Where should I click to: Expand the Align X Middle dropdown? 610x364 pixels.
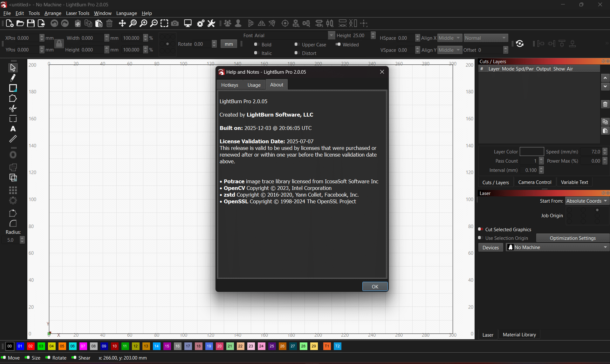pyautogui.click(x=449, y=38)
